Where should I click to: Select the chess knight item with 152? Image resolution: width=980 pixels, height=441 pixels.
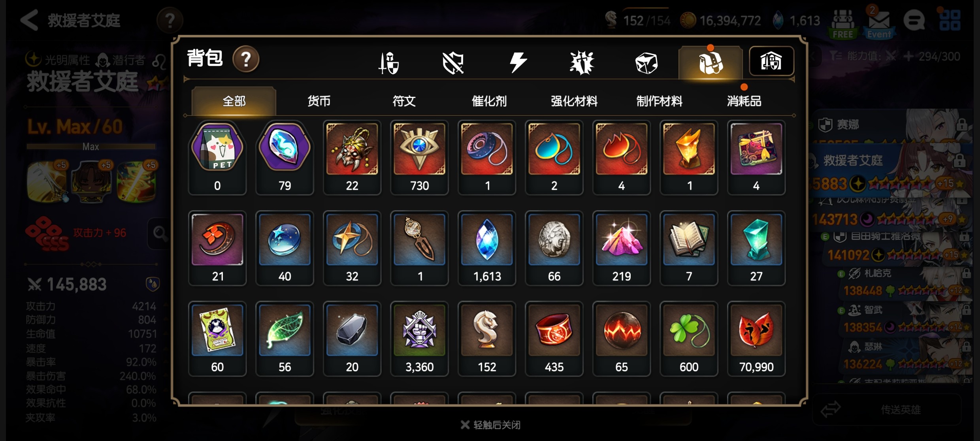[487, 339]
